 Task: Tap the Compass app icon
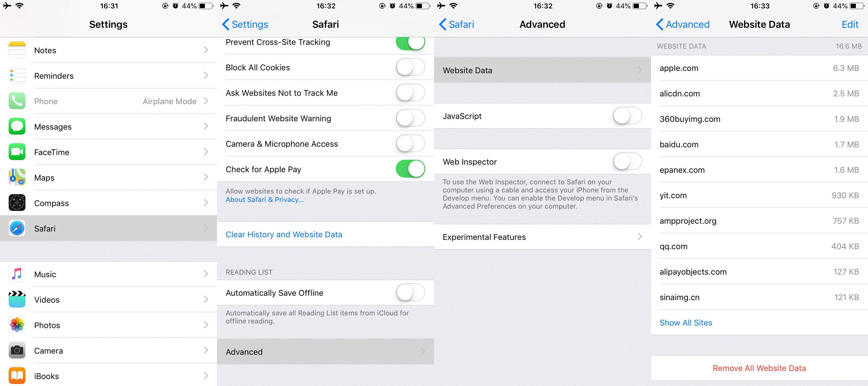tap(17, 202)
